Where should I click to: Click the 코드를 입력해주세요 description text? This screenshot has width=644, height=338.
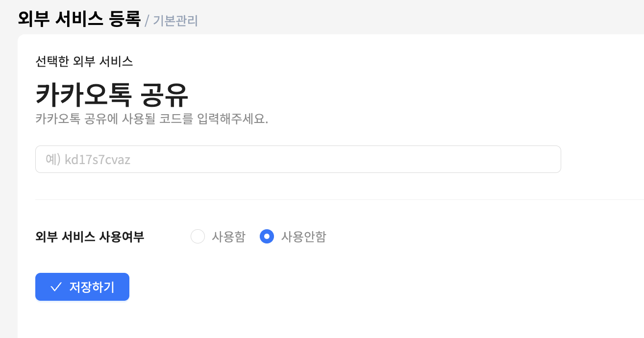(152, 119)
